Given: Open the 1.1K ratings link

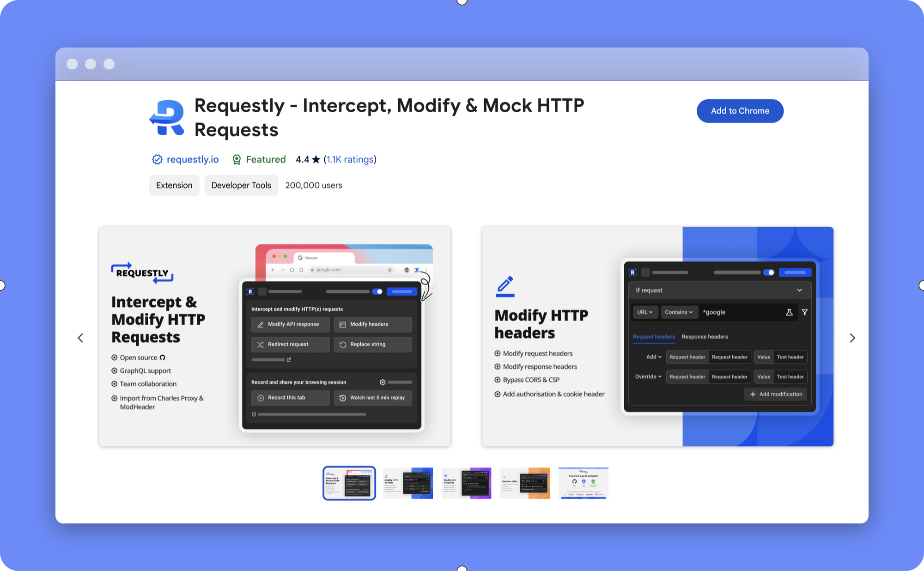Looking at the screenshot, I should (350, 159).
